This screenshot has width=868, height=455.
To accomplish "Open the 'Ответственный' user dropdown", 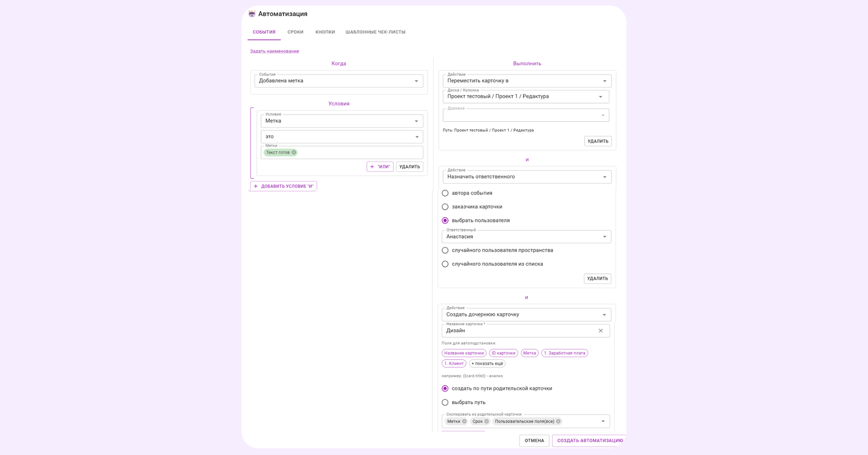I will 605,237.
